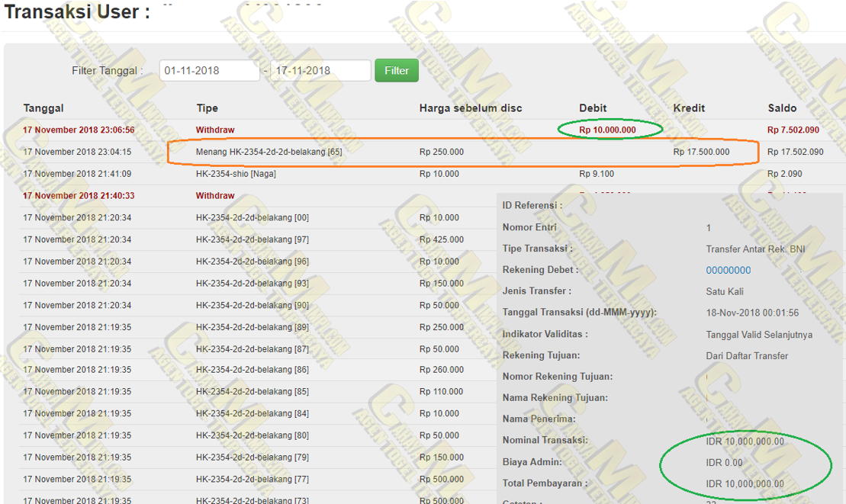The height and width of the screenshot is (504, 846).
Task: Click the Saldo column header
Action: (x=782, y=108)
